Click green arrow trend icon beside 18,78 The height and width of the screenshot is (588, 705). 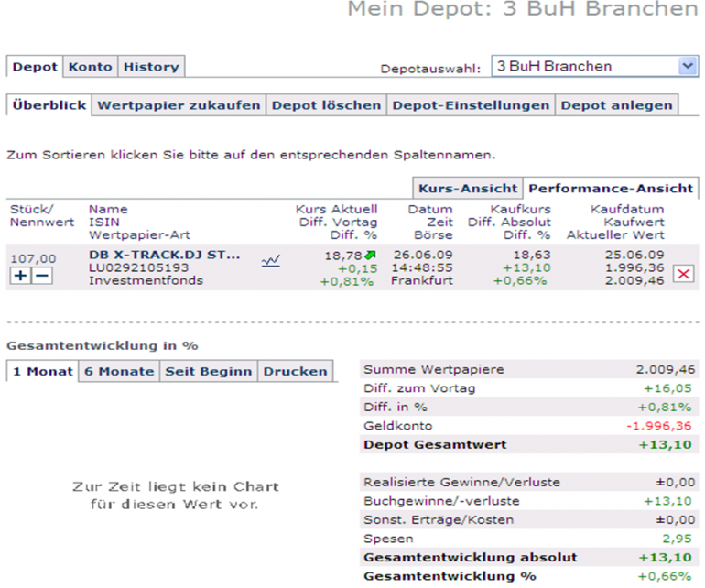tap(370, 256)
